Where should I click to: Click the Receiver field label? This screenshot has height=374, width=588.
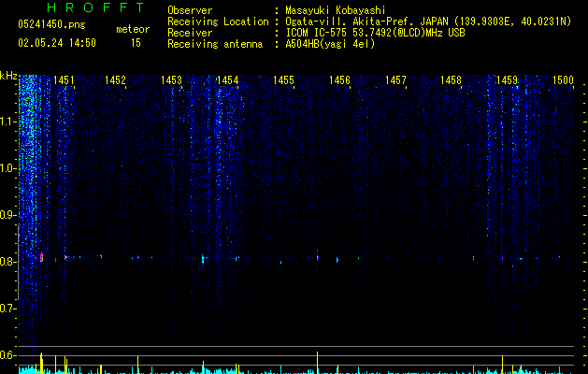[190, 33]
